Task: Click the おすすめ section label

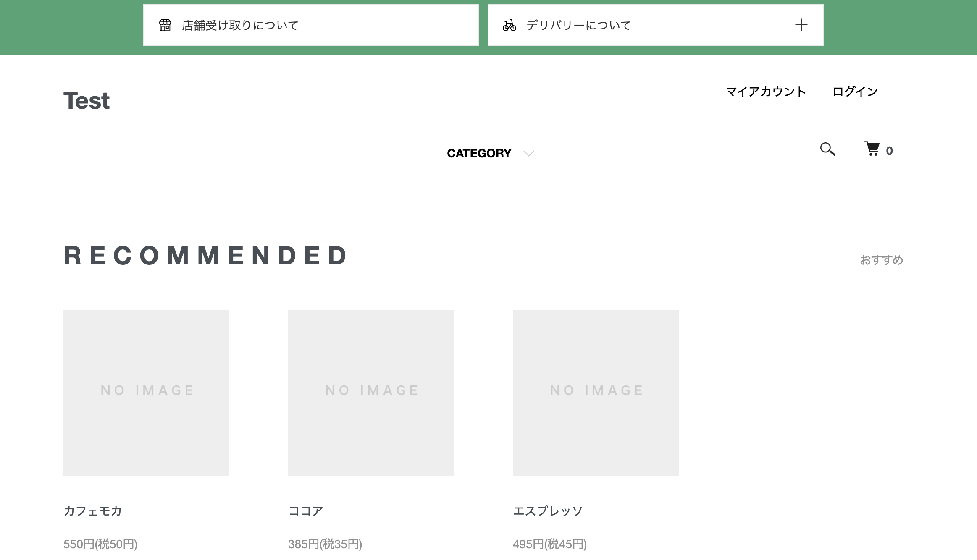Action: tap(881, 260)
